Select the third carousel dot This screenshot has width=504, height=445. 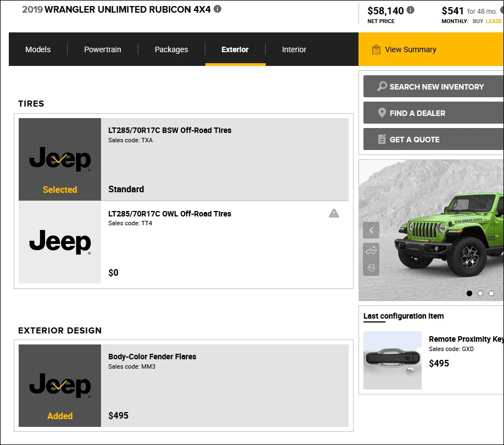click(491, 293)
